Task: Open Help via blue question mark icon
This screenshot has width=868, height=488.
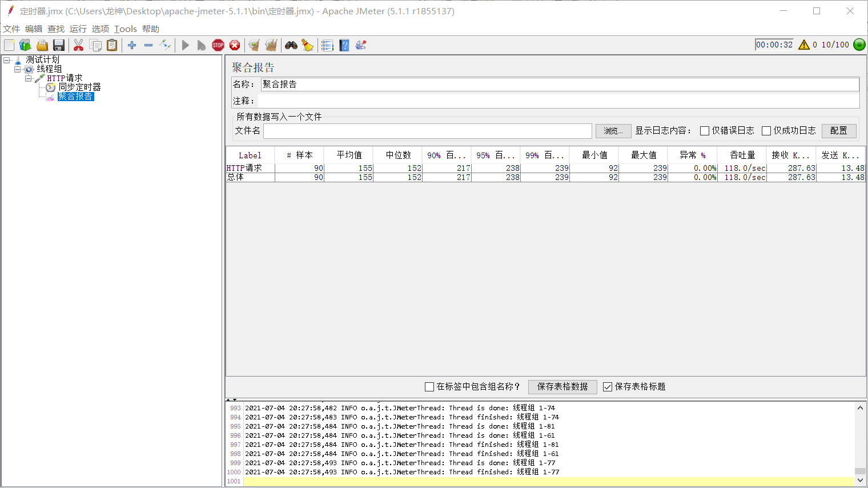Action: (x=344, y=45)
